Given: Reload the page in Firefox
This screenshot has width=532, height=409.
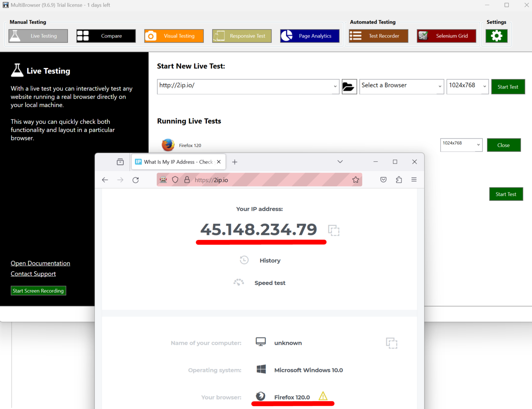Looking at the screenshot, I should coord(135,180).
